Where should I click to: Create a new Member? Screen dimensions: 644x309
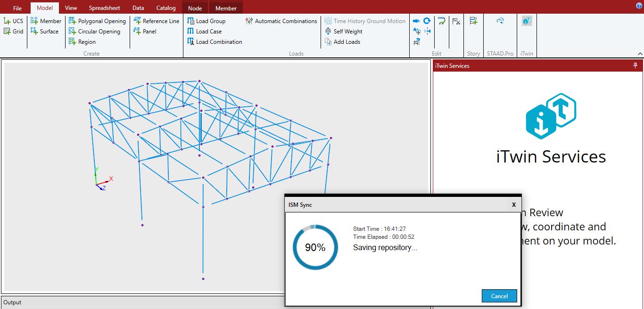[46, 21]
